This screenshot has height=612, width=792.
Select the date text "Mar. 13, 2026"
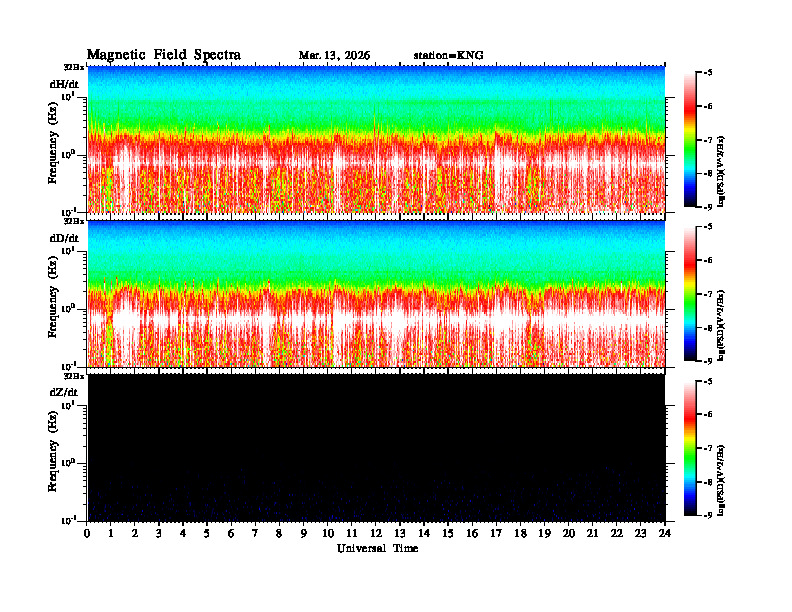tap(334, 56)
